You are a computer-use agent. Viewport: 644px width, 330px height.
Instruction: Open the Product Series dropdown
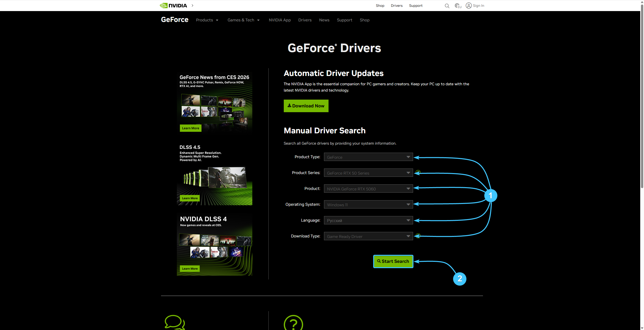coord(368,173)
